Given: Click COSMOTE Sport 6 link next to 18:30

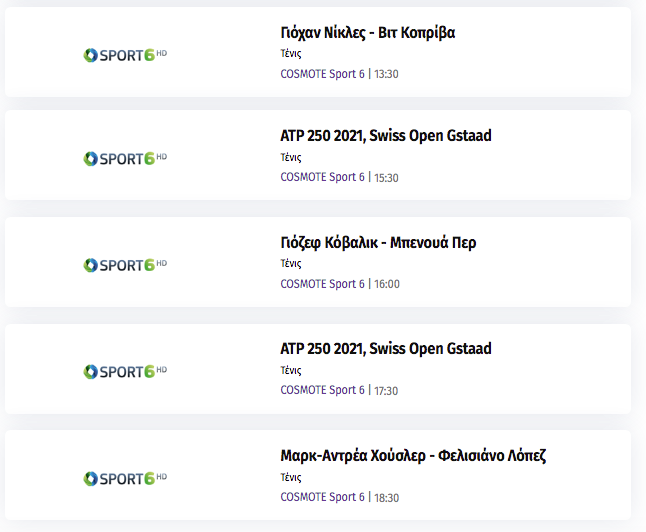Looking at the screenshot, I should (322, 497).
